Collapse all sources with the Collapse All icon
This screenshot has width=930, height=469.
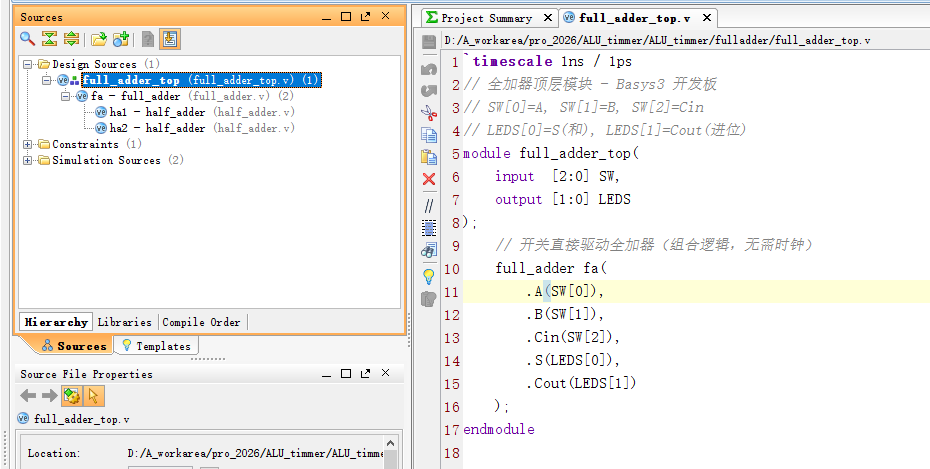[x=49, y=39]
